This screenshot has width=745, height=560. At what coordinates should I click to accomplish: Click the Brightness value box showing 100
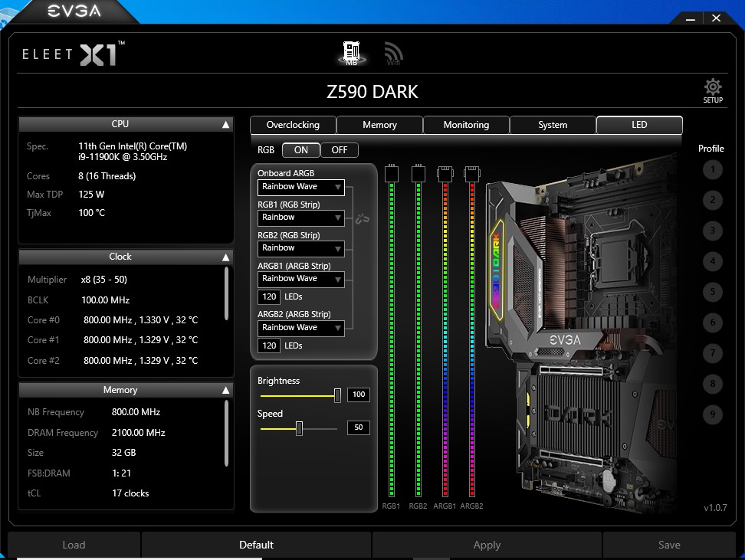[x=359, y=395]
